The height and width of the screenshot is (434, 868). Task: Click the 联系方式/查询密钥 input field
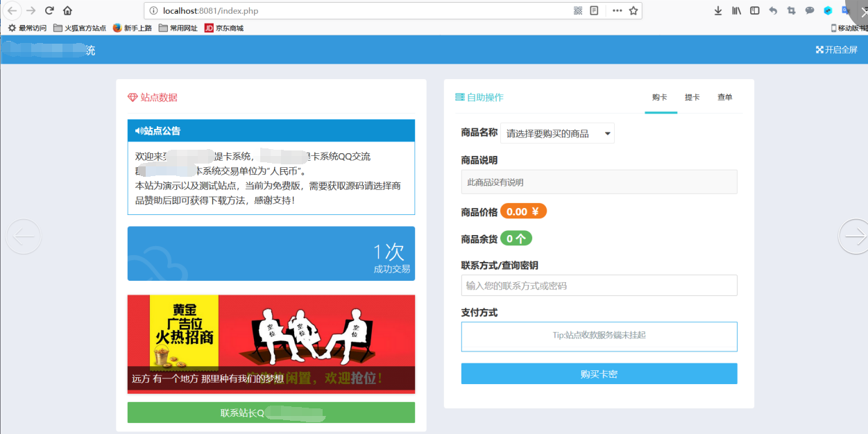click(599, 285)
